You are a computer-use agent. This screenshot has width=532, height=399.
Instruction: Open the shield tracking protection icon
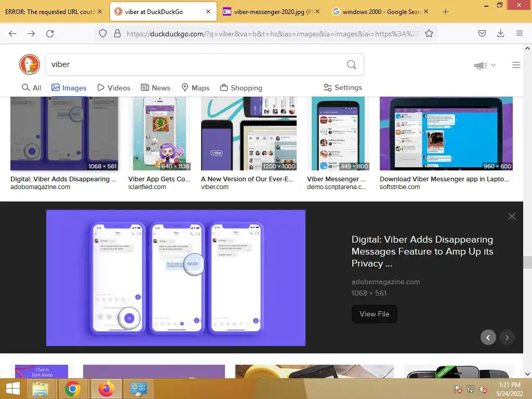point(103,33)
